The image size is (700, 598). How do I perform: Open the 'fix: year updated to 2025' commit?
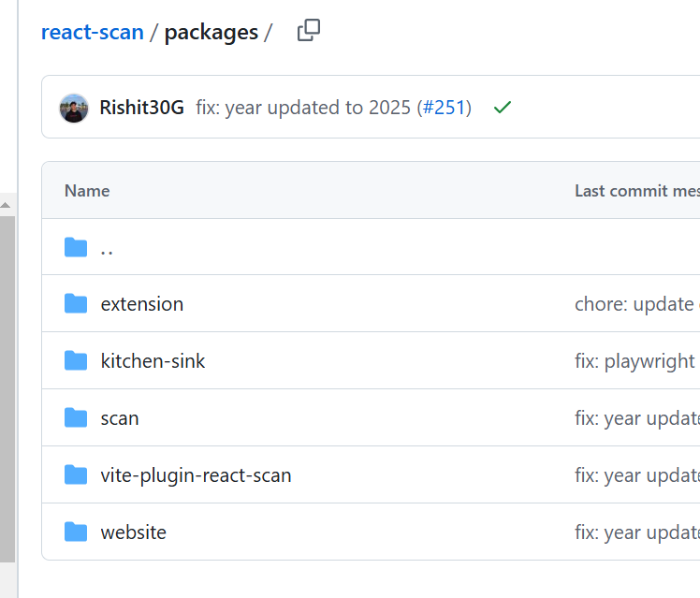pyautogui.click(x=302, y=108)
